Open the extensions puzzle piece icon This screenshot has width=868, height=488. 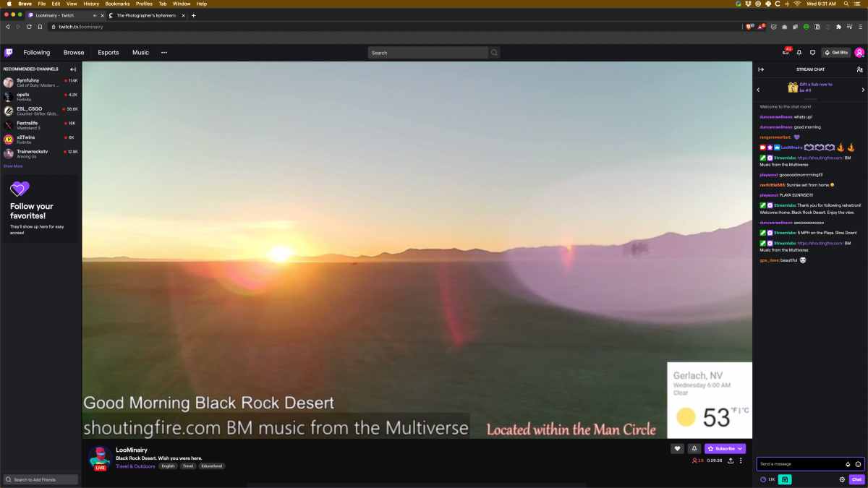click(838, 27)
